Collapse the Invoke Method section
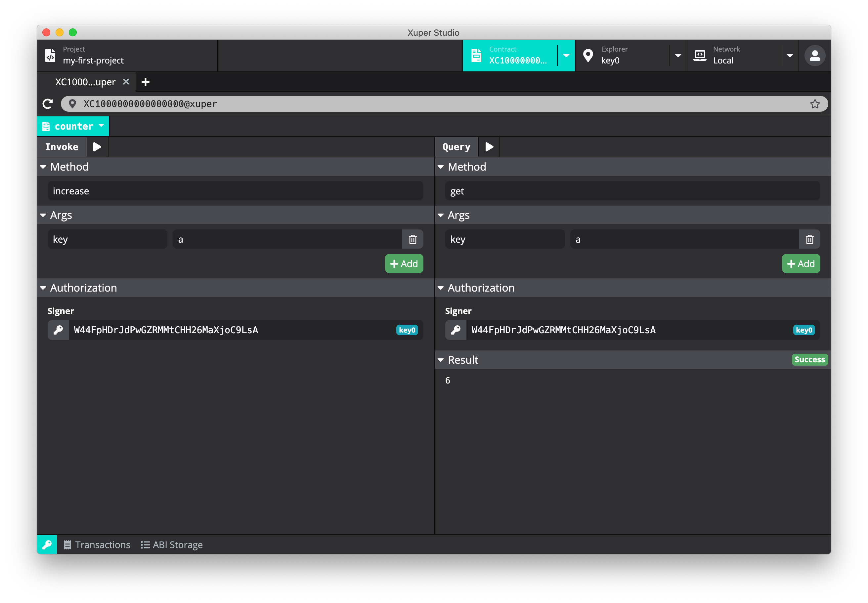Viewport: 868px width, 603px height. coord(43,167)
